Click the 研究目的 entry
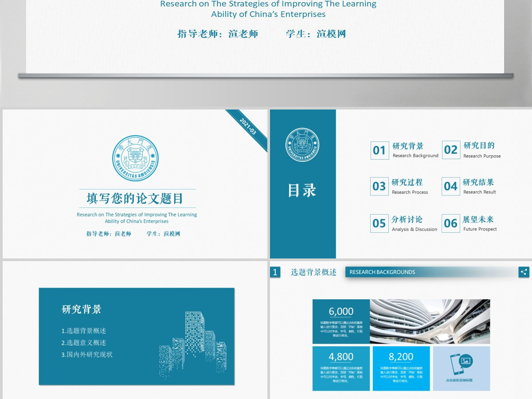 [x=479, y=145]
